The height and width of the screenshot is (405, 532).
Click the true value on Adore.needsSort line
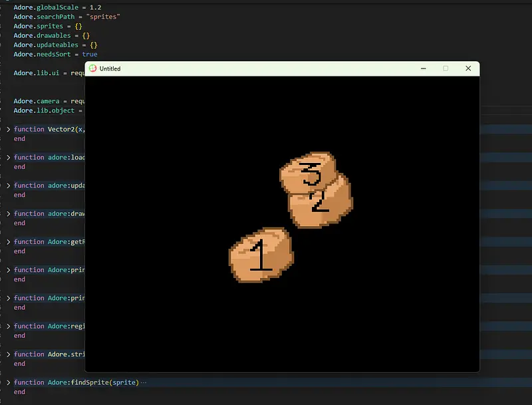89,54
